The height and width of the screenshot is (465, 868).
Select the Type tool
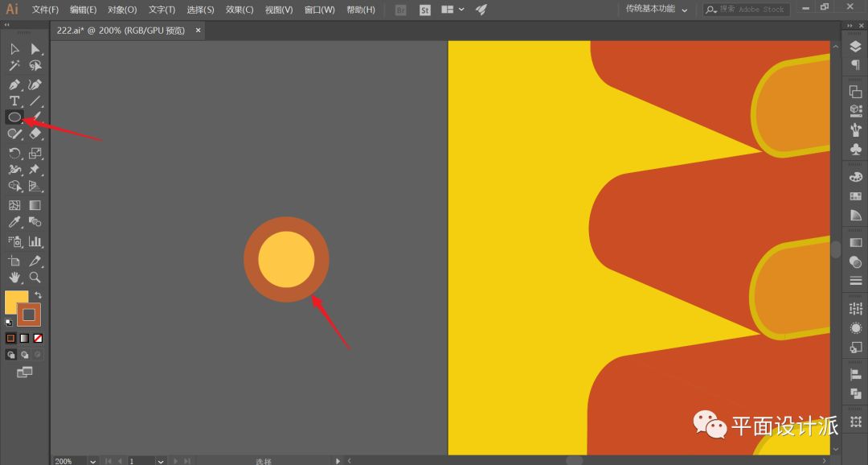pos(14,101)
